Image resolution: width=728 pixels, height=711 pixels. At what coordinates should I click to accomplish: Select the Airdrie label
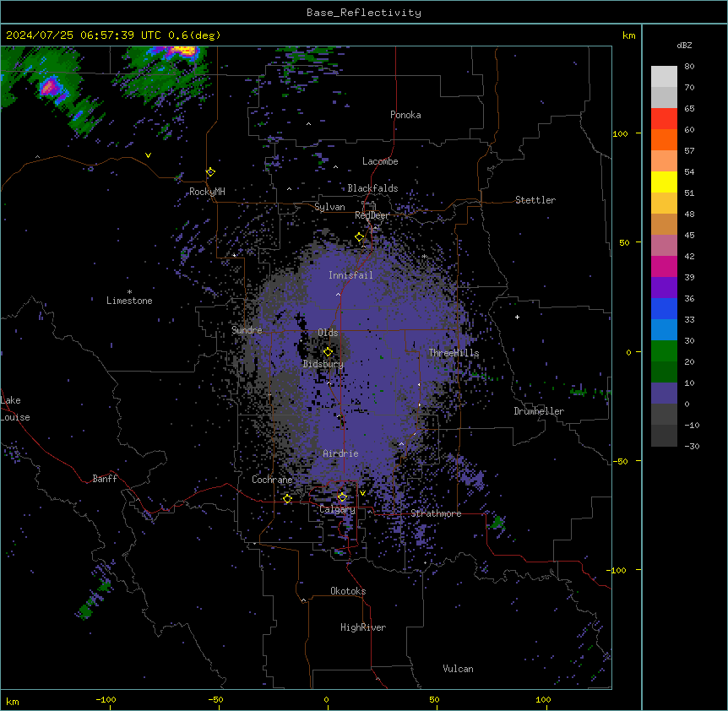point(341,453)
